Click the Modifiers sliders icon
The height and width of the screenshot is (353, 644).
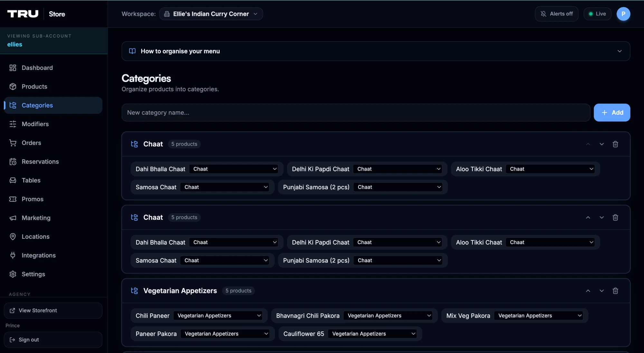13,124
